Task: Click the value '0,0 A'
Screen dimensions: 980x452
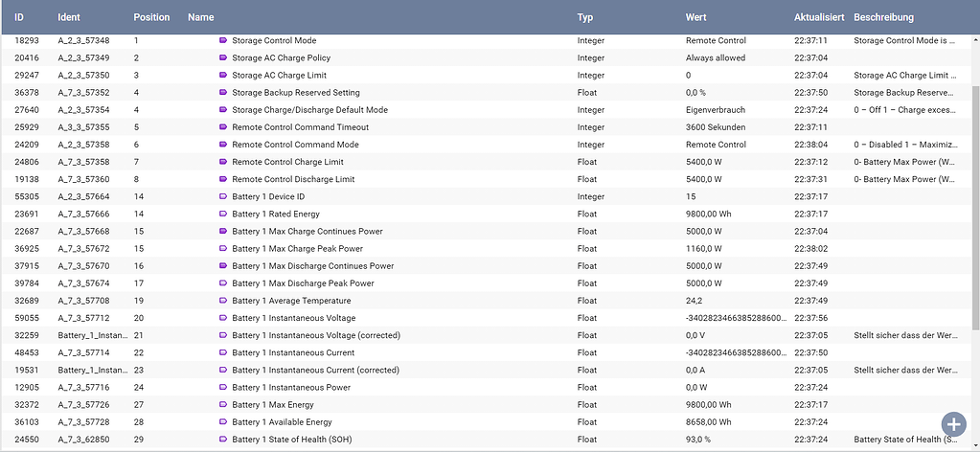Action: [x=695, y=370]
